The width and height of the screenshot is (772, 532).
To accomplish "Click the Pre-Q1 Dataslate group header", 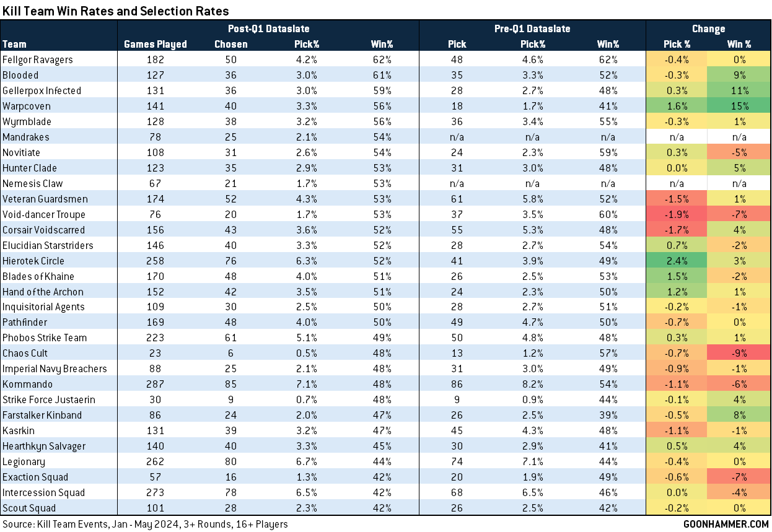I will click(x=533, y=28).
